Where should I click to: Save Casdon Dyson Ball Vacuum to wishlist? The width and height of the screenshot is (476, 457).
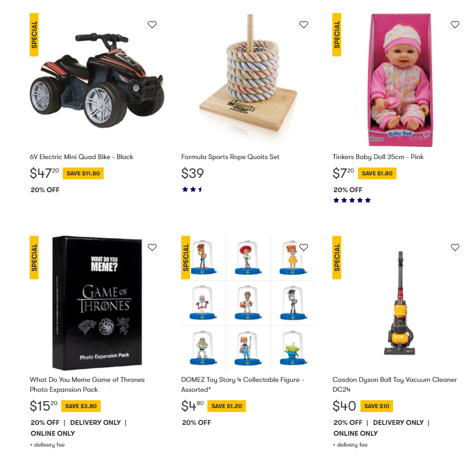(x=455, y=247)
